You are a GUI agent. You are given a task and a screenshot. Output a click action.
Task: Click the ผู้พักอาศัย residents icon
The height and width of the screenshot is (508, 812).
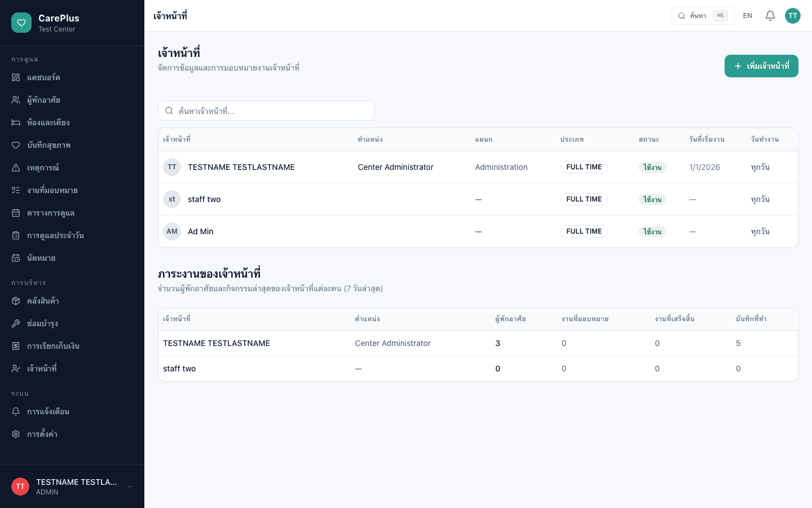click(x=16, y=100)
